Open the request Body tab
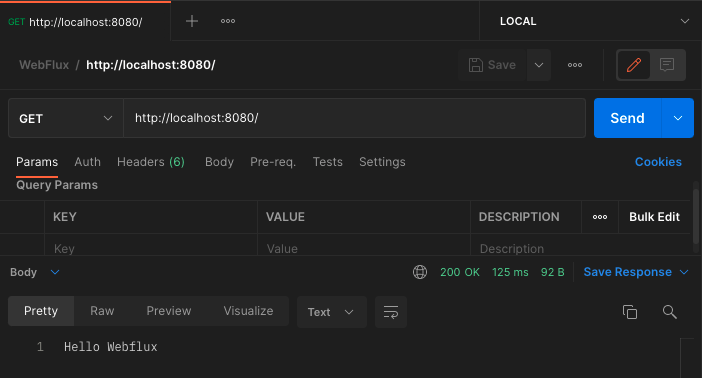The height and width of the screenshot is (378, 702). pyautogui.click(x=219, y=162)
